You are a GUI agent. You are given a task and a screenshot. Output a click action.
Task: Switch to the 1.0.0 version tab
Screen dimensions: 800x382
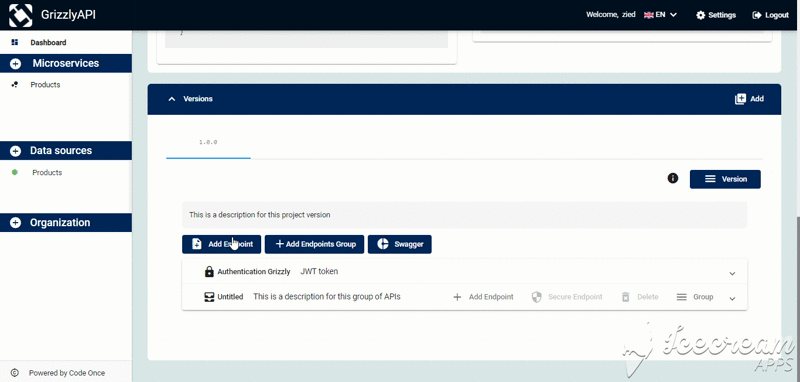click(208, 142)
